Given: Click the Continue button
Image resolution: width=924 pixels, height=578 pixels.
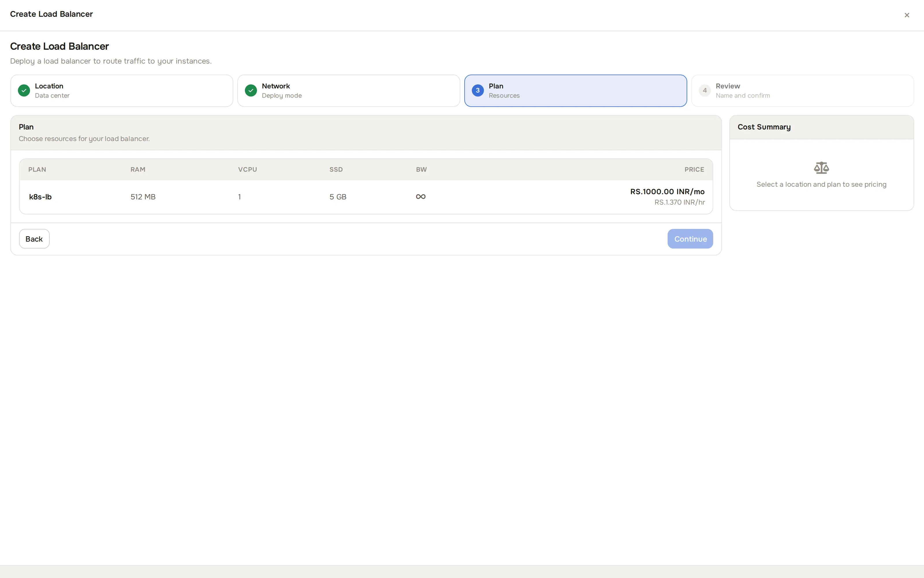Looking at the screenshot, I should 690,239.
